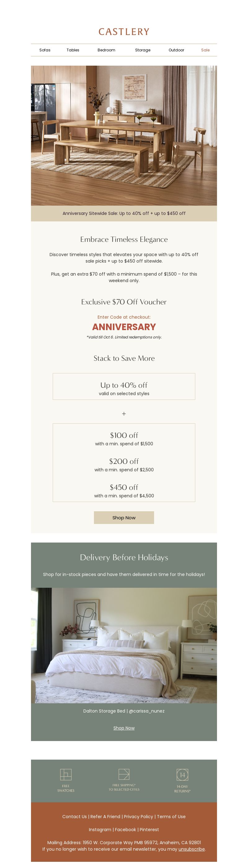Open the Pinterest footer link

click(149, 830)
